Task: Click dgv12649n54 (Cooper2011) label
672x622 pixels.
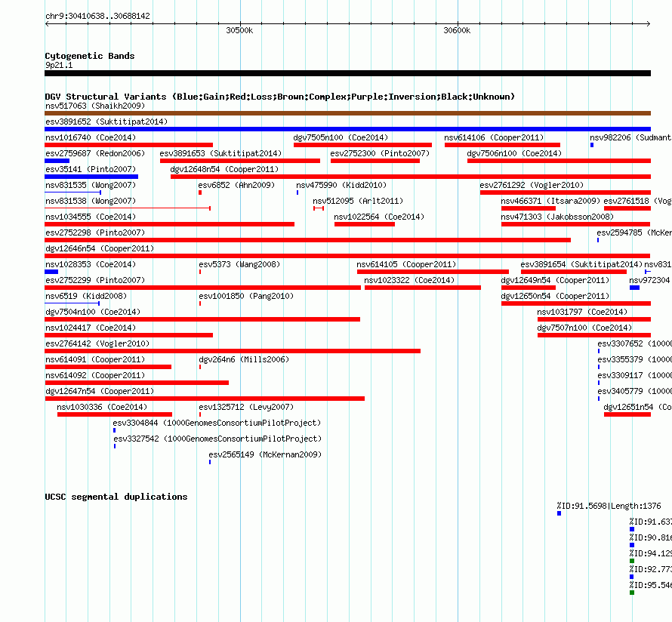Action: 554,280
